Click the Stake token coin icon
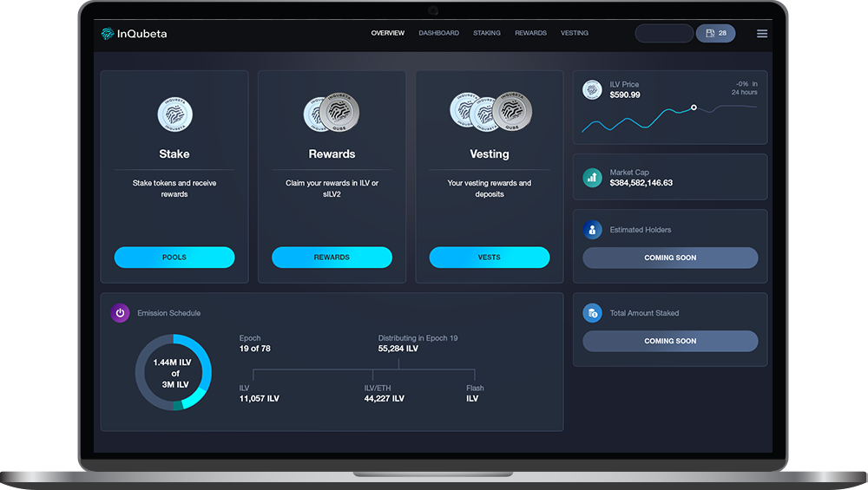This screenshot has width=868, height=490. 174,114
